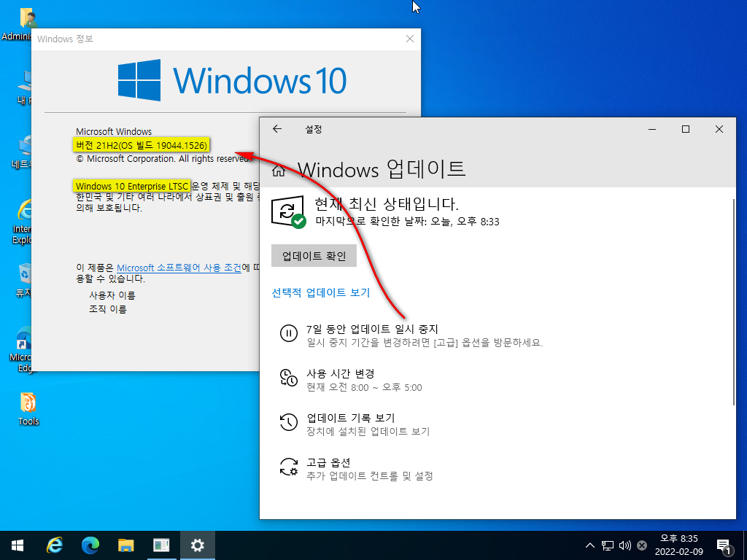Open 선택적 업데이트 보기 link

click(x=321, y=292)
